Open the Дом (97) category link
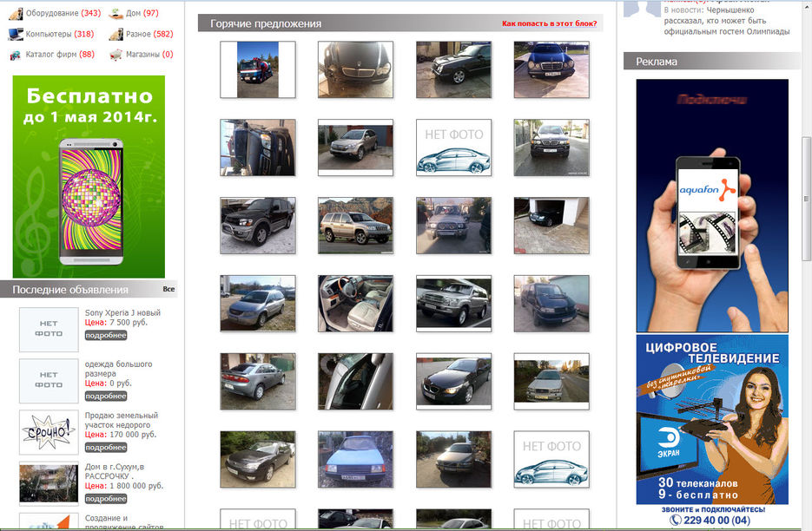Screen dimensions: 812x531 (x=142, y=13)
